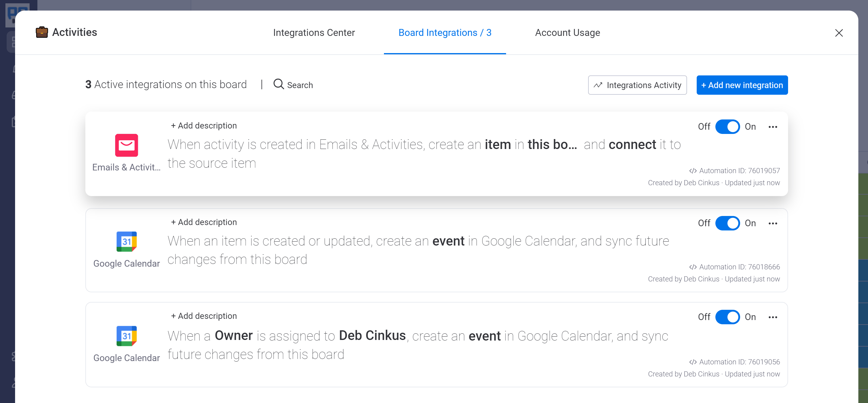868x403 pixels.
Task: Open three-dot menu for item-created calendar integration
Action: [773, 224]
